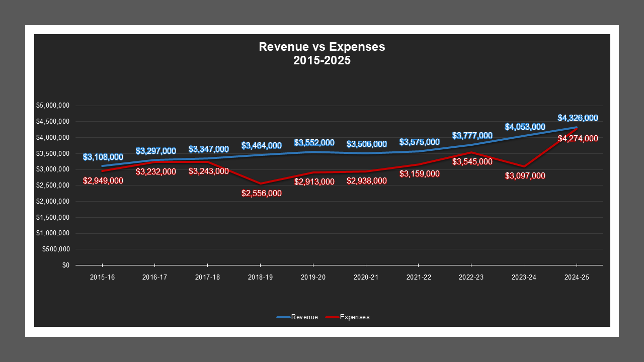This screenshot has height=362, width=644.
Task: Select the $4,274,000 expenses data label
Action: (578, 138)
